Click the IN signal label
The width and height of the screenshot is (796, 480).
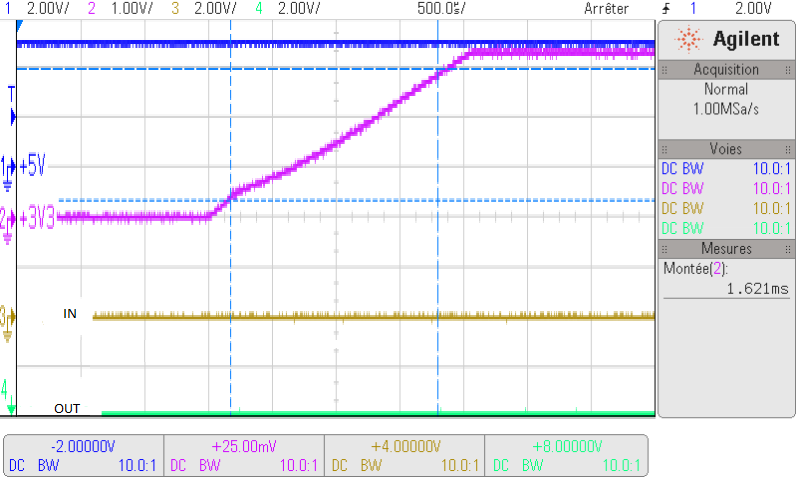tap(70, 314)
